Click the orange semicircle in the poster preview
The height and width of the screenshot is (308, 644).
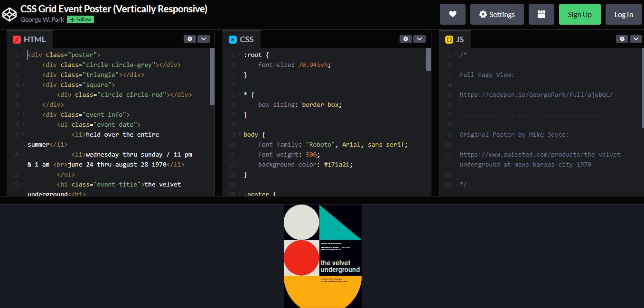323,292
